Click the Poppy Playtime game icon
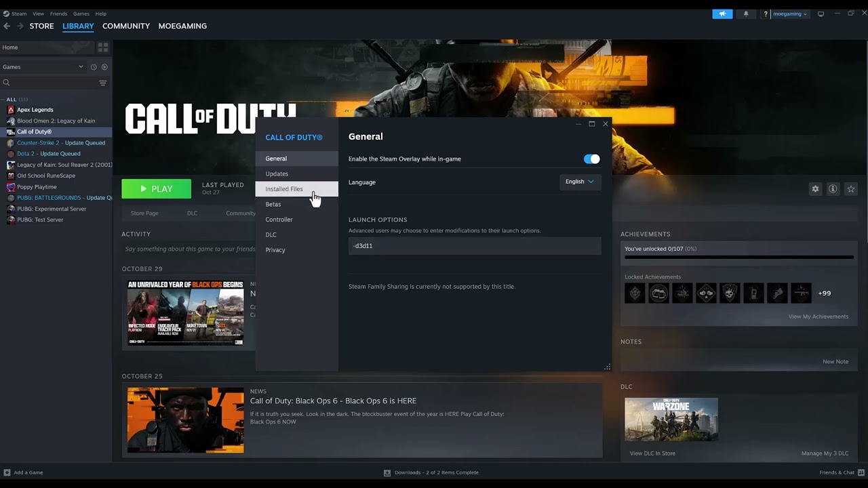The image size is (868, 488). point(11,187)
